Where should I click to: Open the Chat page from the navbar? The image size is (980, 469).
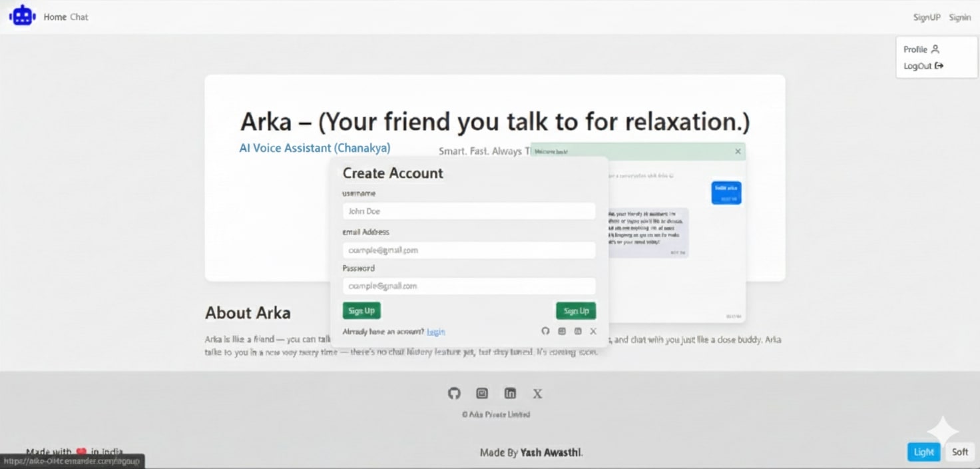(79, 17)
